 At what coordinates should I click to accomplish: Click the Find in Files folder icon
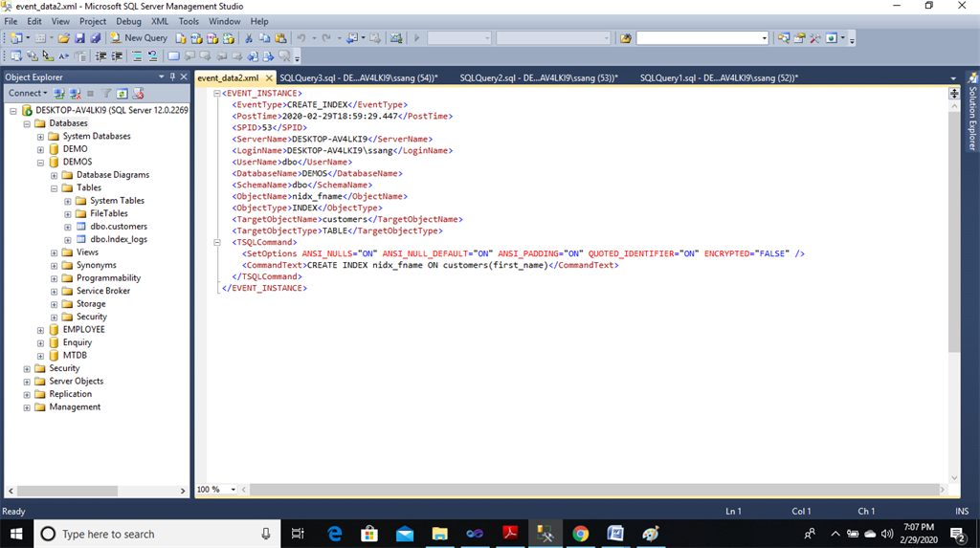pos(626,38)
